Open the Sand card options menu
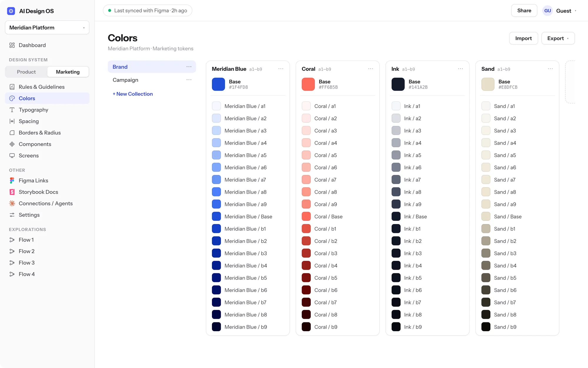588x368 pixels. pyautogui.click(x=550, y=69)
